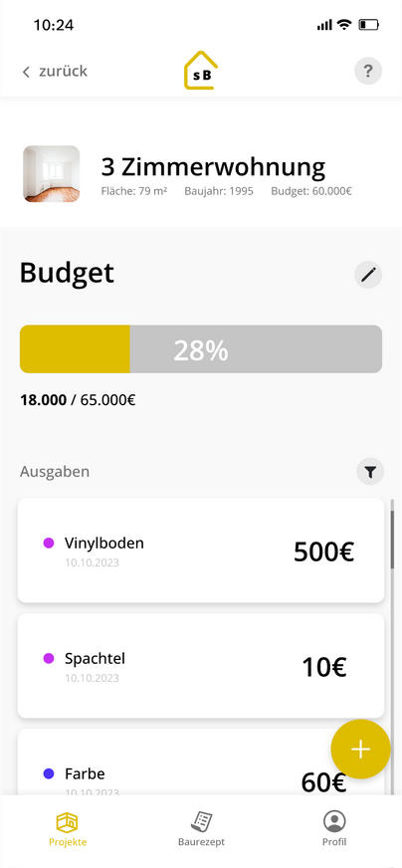The image size is (402, 868).
Task: Tap the zurück back link
Action: tap(55, 72)
